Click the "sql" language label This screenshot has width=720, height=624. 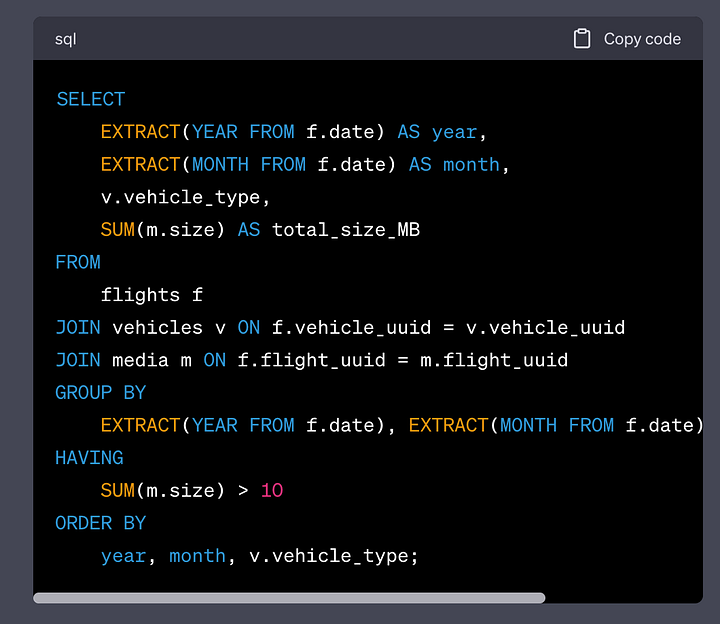click(x=66, y=40)
